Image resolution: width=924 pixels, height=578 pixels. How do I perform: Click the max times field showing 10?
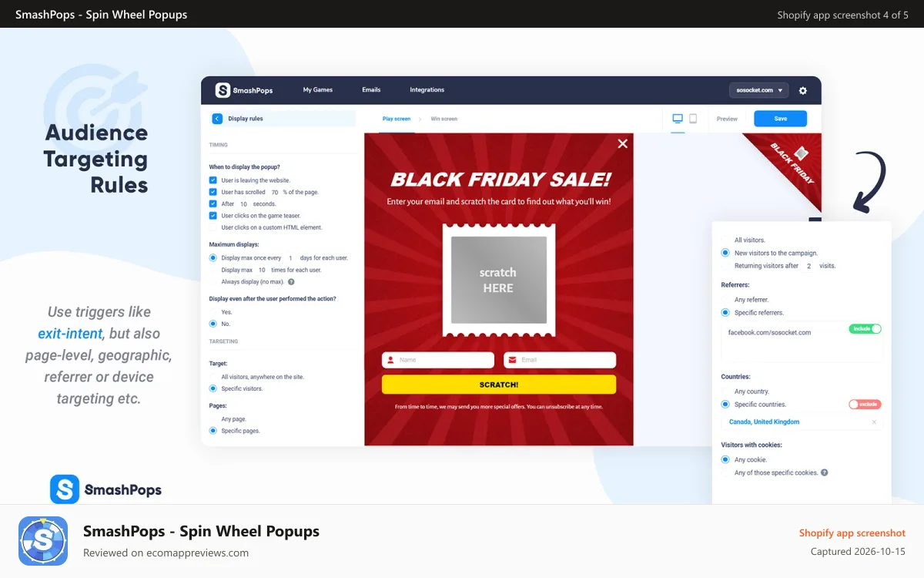[262, 271]
